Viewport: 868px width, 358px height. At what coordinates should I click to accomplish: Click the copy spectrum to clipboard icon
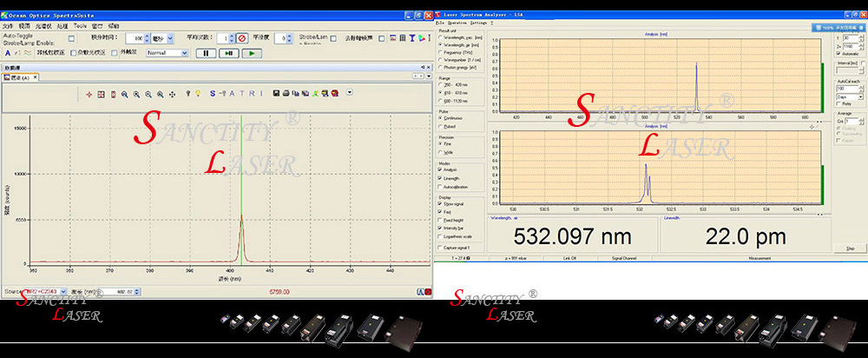296,94
